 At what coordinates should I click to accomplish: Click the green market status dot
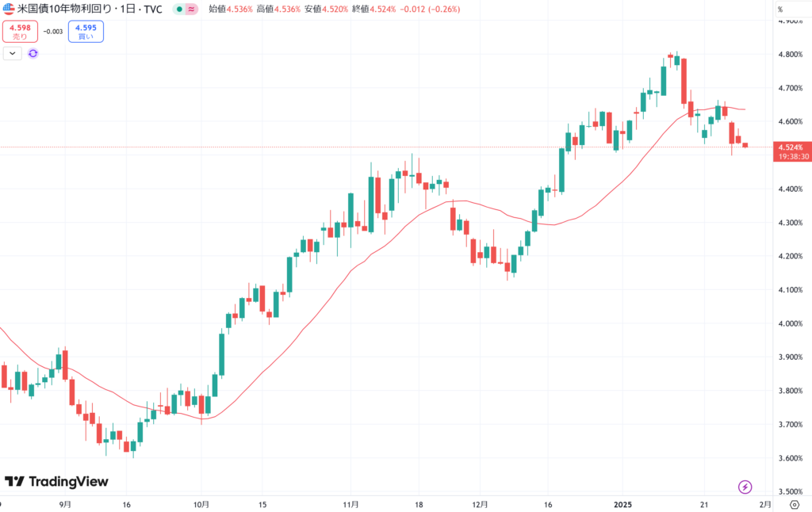coord(181,10)
